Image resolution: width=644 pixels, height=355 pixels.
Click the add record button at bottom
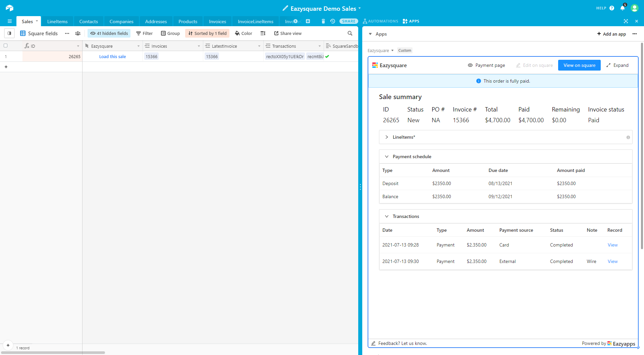(8, 345)
